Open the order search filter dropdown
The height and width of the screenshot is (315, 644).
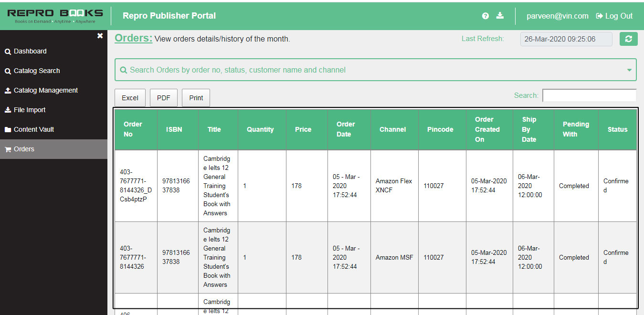(x=629, y=70)
